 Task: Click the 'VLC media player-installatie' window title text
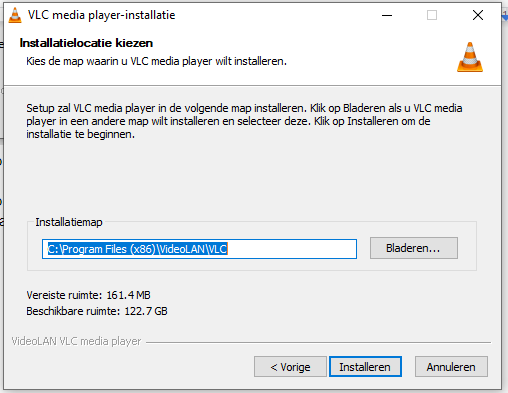point(101,15)
